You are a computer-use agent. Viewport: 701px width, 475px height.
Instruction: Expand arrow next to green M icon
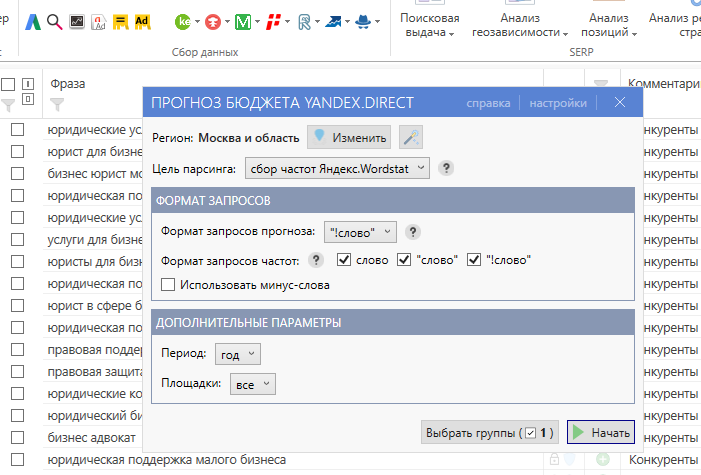(257, 21)
